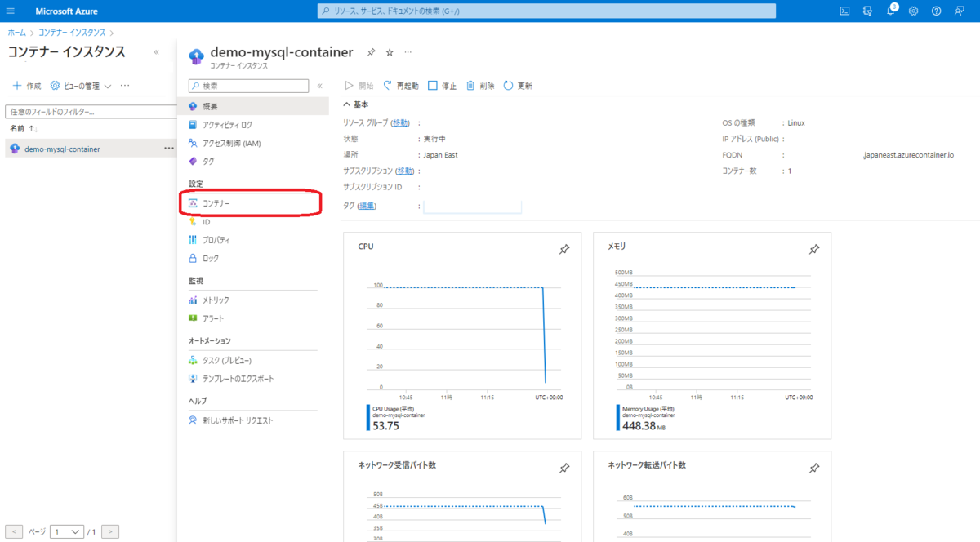Click the 再起動 restart toolbar button
980x542 pixels.
point(400,86)
